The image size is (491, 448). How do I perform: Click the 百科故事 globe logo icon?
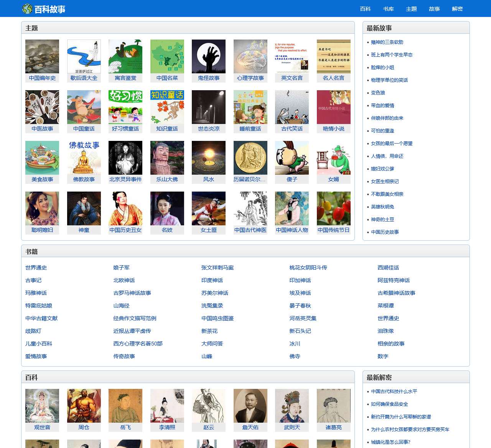(27, 9)
